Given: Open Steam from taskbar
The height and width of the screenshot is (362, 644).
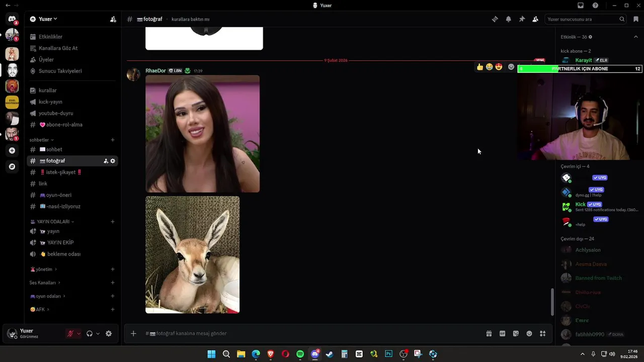Looking at the screenshot, I should [x=330, y=354].
